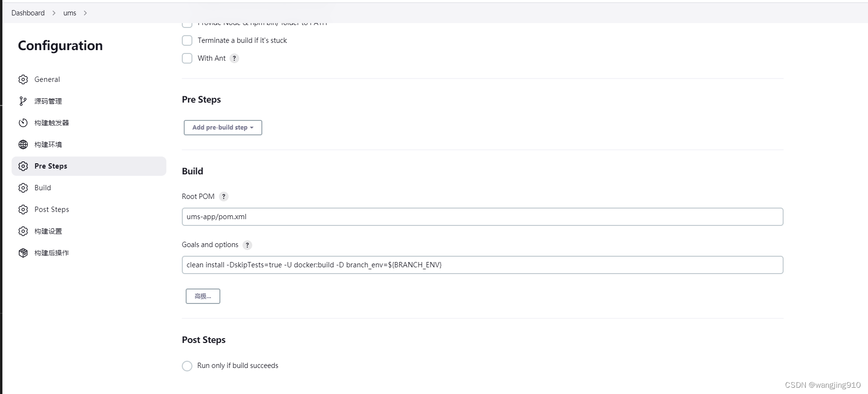Click the Root POM label

click(x=198, y=197)
